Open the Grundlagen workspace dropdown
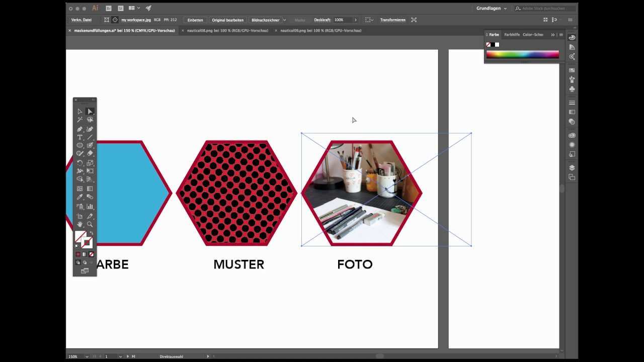Screen dimensions: 644x362 point(492,9)
